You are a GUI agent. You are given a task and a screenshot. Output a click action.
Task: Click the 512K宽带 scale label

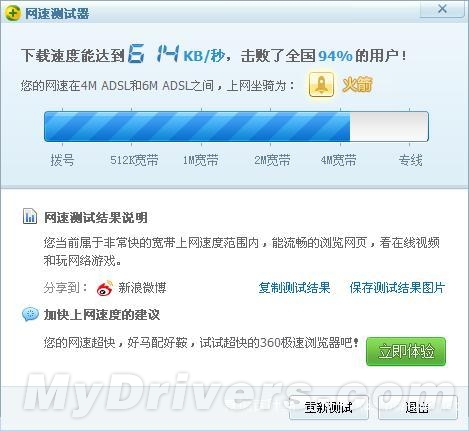[x=134, y=160]
